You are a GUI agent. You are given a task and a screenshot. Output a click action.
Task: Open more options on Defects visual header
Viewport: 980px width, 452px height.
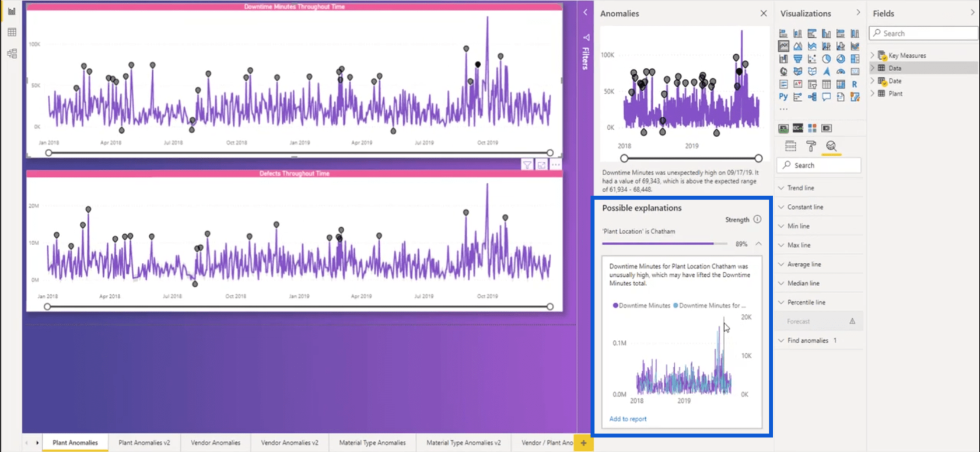(556, 165)
